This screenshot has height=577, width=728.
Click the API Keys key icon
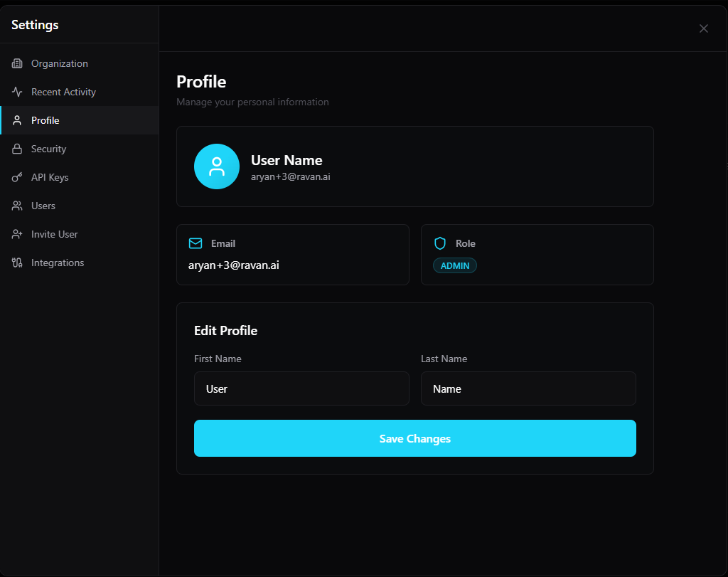pyautogui.click(x=16, y=177)
